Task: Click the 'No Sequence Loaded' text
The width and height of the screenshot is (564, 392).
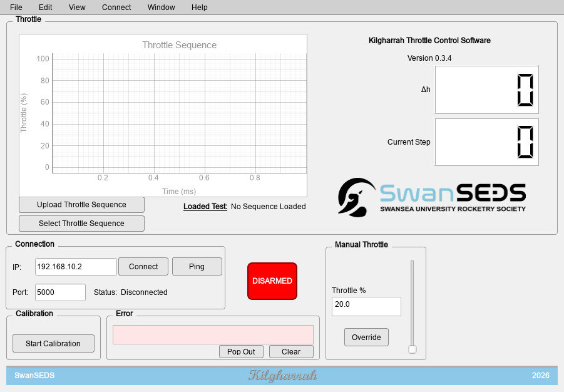Action: (x=269, y=207)
